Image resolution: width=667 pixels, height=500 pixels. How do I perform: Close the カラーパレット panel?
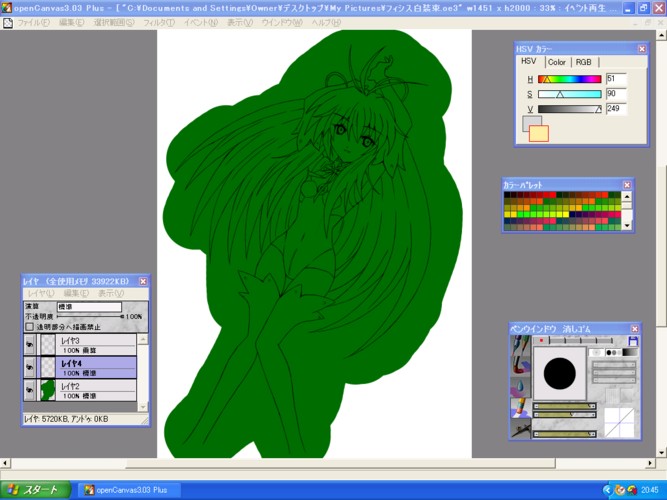pyautogui.click(x=627, y=185)
